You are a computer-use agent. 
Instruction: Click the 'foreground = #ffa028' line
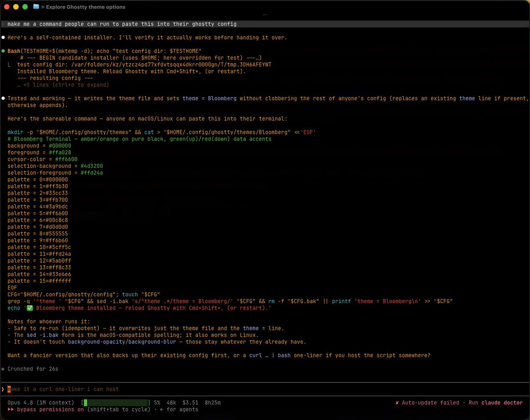(x=39, y=152)
